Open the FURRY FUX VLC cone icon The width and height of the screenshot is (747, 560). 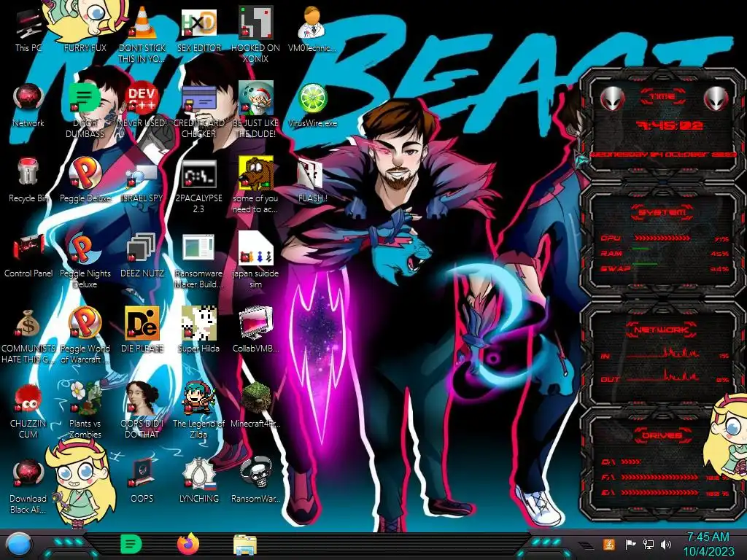(x=85, y=28)
